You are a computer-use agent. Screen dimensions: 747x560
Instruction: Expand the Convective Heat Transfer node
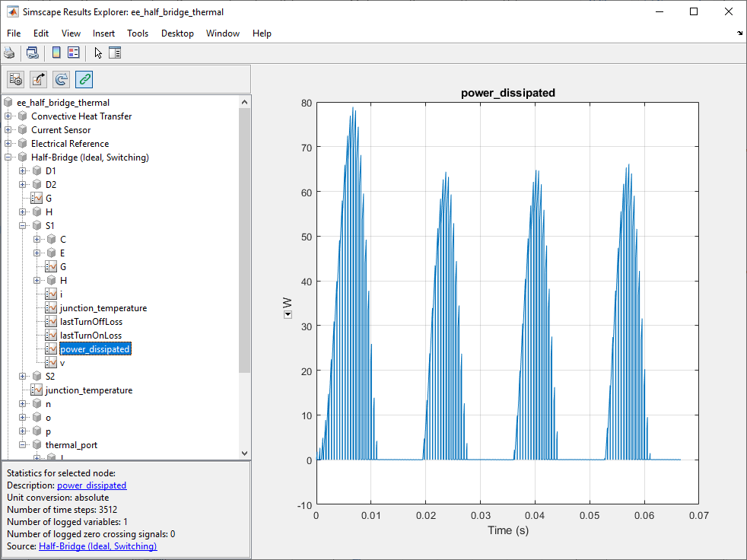[x=8, y=116]
